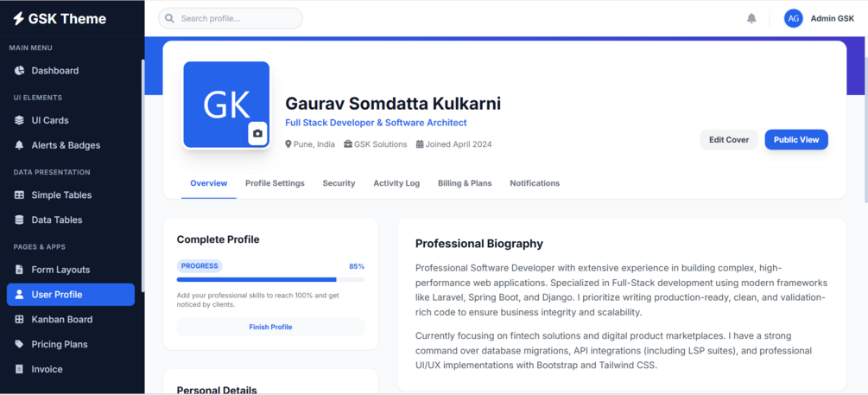868x395 pixels.
Task: Click the Public View button
Action: tap(796, 140)
